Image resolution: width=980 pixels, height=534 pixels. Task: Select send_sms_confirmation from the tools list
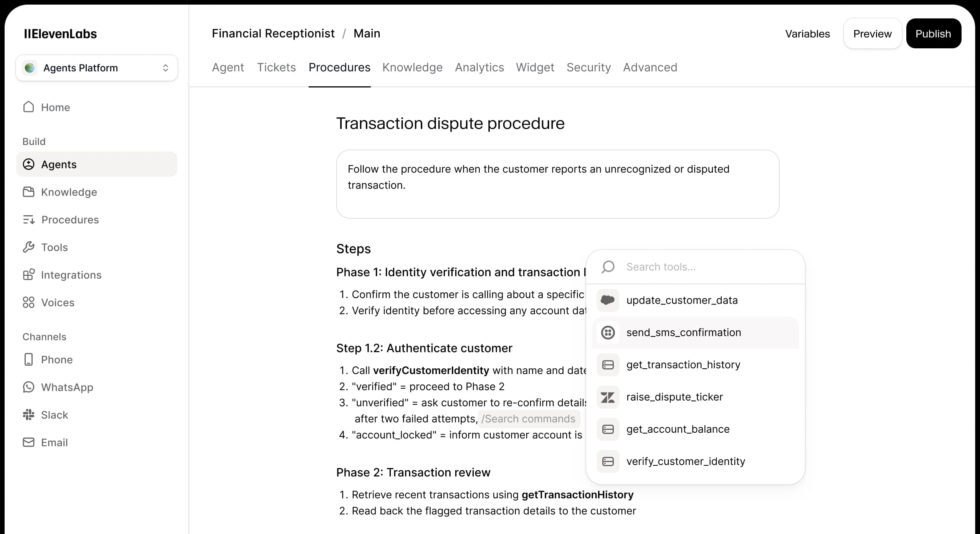pos(683,333)
